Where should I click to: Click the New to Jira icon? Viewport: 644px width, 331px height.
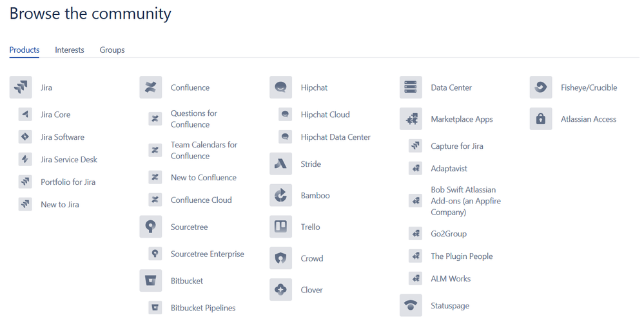pyautogui.click(x=25, y=204)
